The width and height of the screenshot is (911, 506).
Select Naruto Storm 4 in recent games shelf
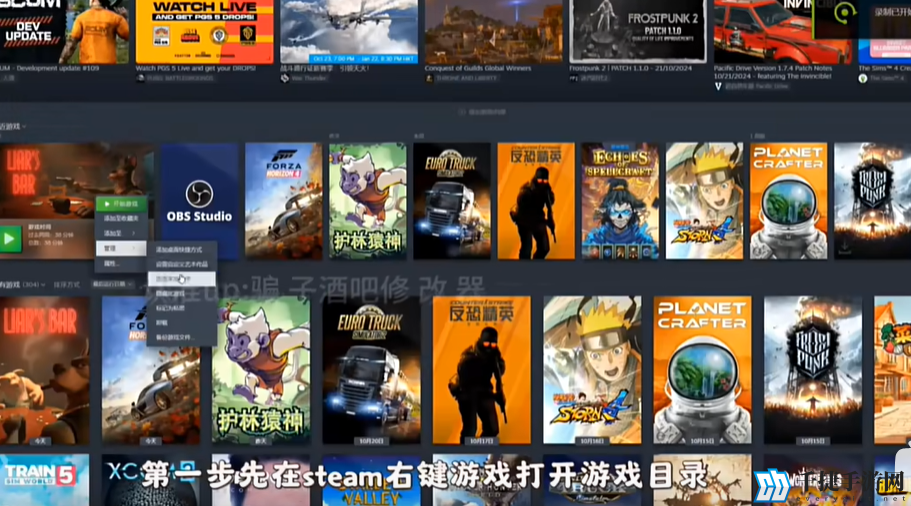[704, 201]
